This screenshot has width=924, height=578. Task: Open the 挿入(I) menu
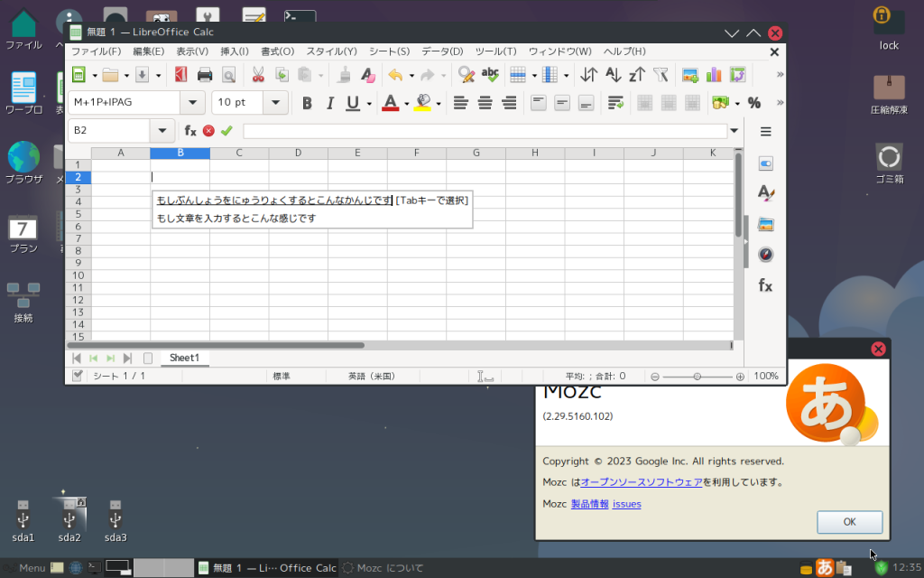tap(236, 51)
